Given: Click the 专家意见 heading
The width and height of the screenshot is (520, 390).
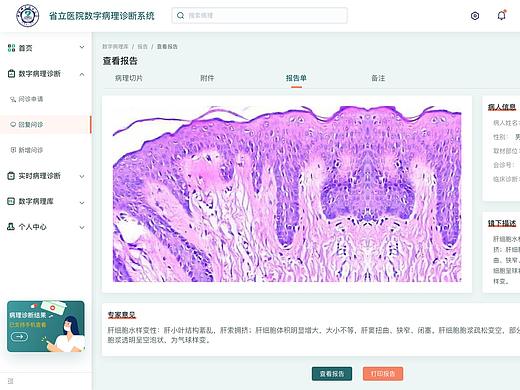Looking at the screenshot, I should [x=121, y=314].
